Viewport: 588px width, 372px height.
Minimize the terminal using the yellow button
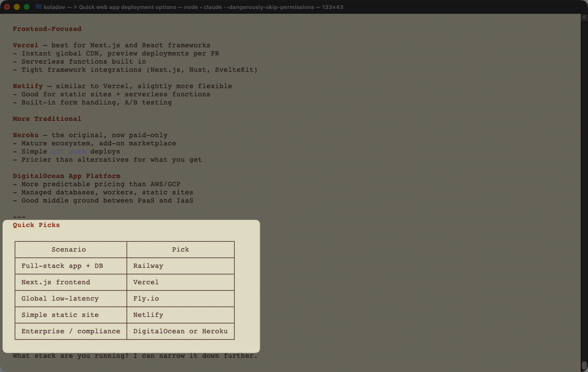17,7
